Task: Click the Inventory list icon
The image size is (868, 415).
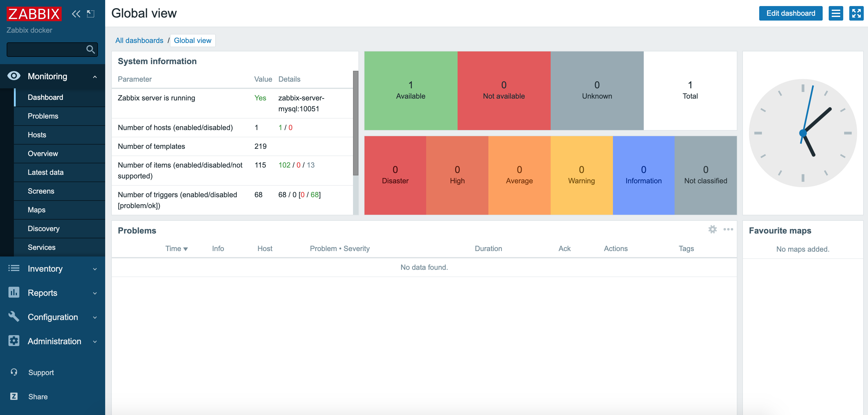Action: [14, 268]
